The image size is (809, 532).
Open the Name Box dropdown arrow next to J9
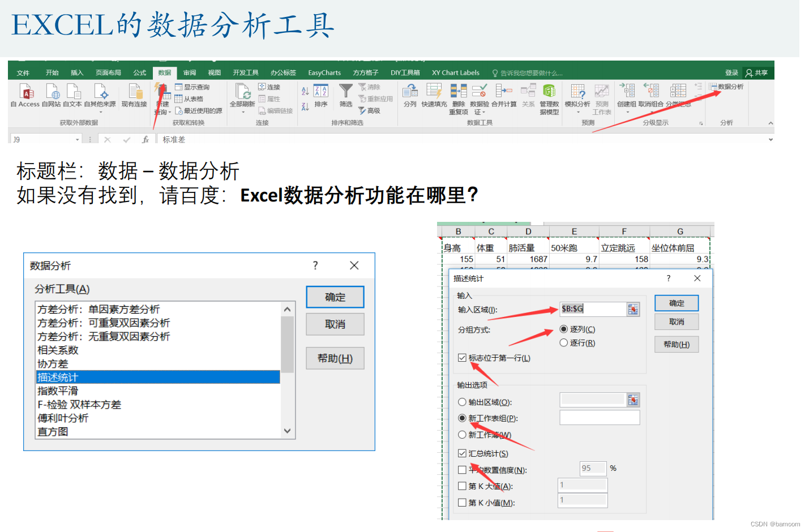point(78,140)
